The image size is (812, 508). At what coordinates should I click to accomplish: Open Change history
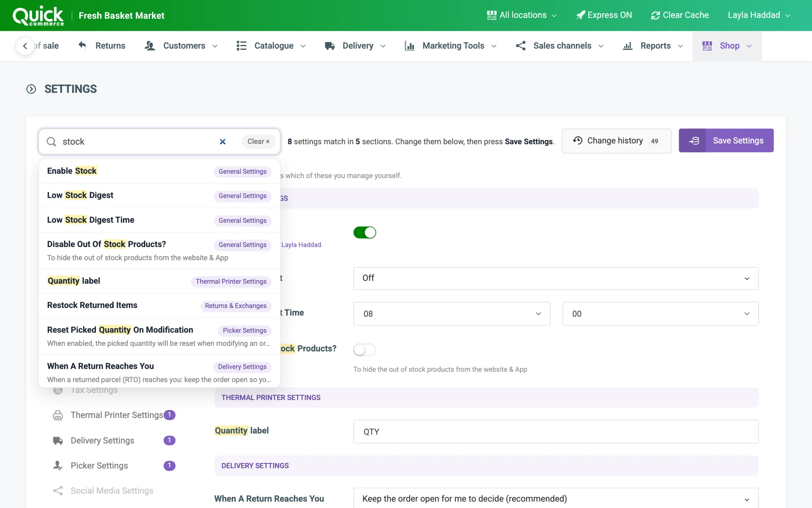click(x=617, y=141)
